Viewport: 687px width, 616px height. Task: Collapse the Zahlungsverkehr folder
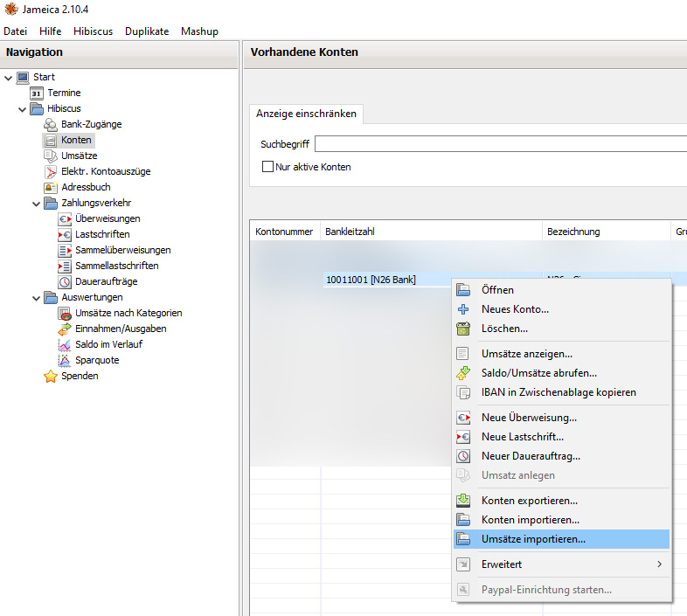(x=37, y=204)
